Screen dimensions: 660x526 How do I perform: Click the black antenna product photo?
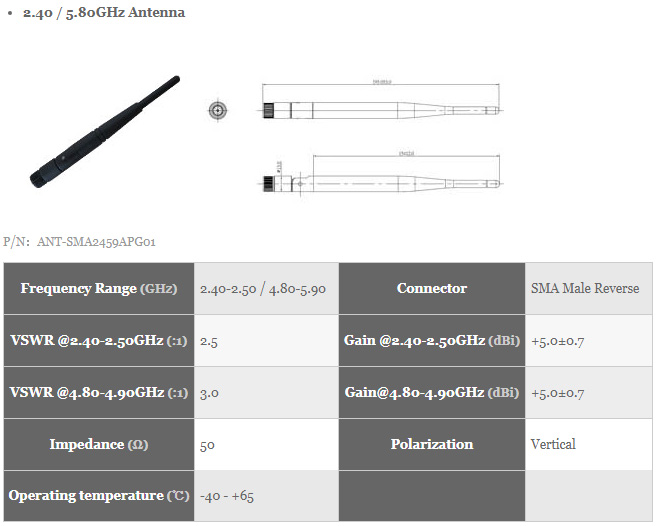[x=105, y=132]
